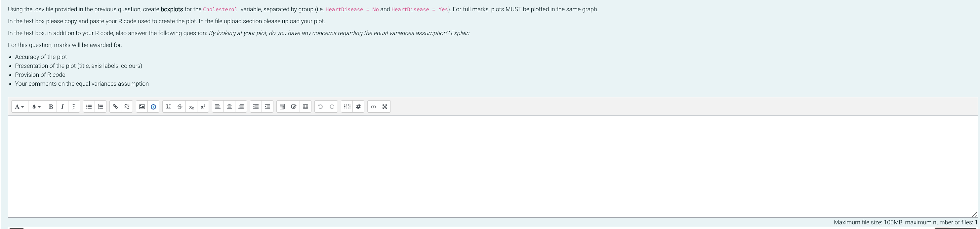Toggle bold formatting

click(x=51, y=107)
